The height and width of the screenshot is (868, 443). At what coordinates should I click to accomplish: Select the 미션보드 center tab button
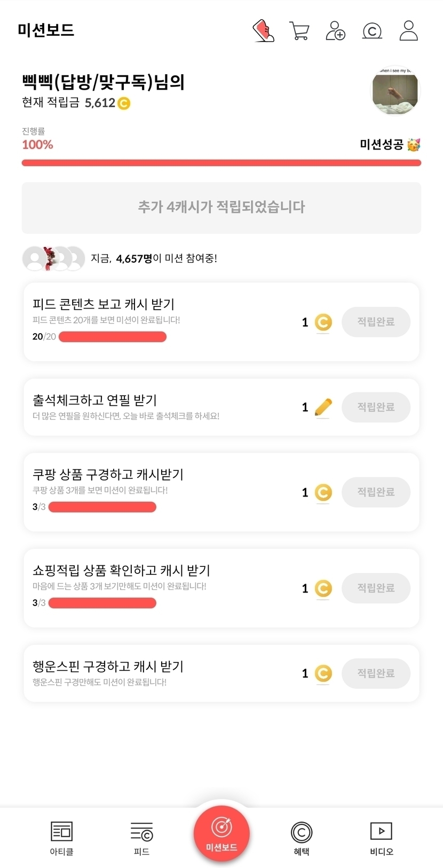pos(222,833)
